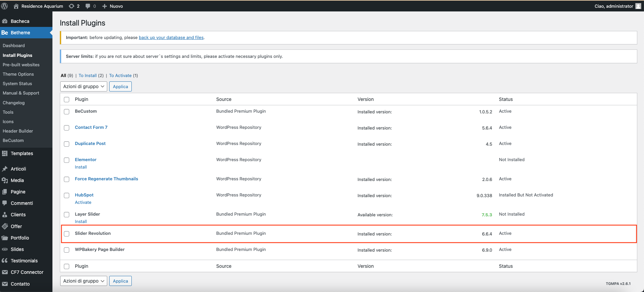This screenshot has height=292, width=644.
Task: Sort by the Plugin column header
Action: point(82,99)
